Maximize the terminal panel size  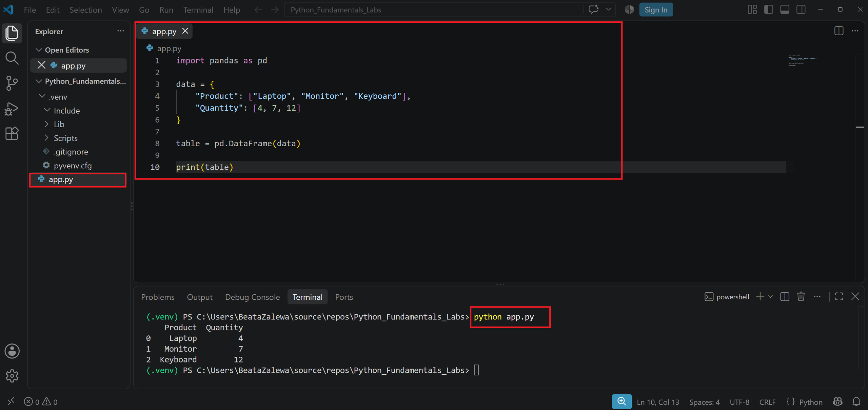click(x=839, y=297)
